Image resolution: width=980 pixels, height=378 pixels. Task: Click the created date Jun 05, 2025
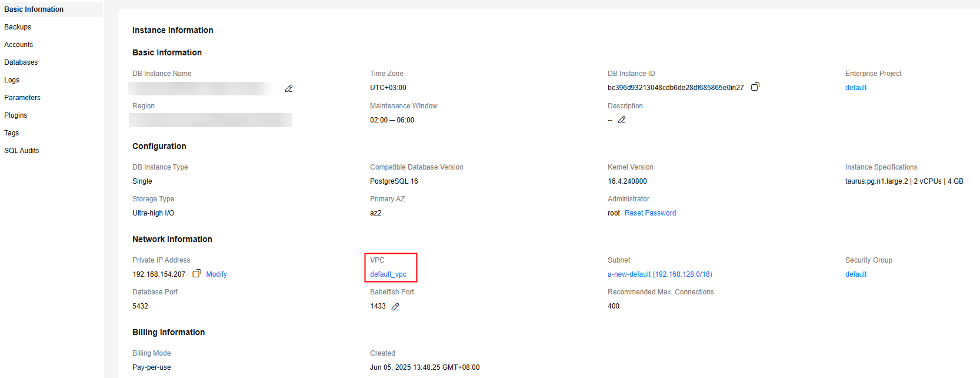(x=425, y=367)
